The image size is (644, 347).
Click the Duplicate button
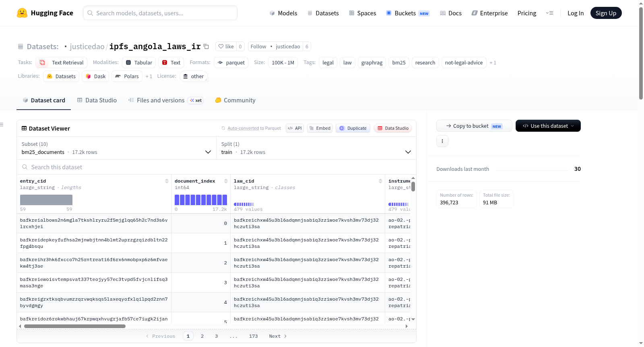[x=353, y=128]
